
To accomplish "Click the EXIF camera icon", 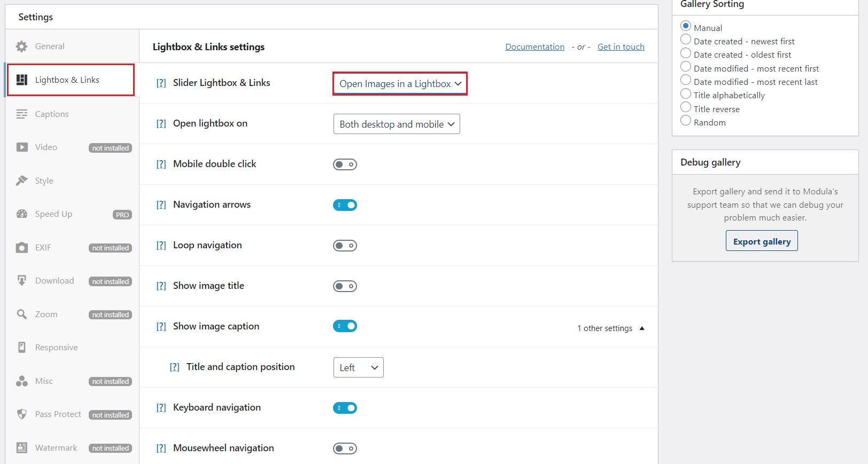I will pyautogui.click(x=21, y=248).
